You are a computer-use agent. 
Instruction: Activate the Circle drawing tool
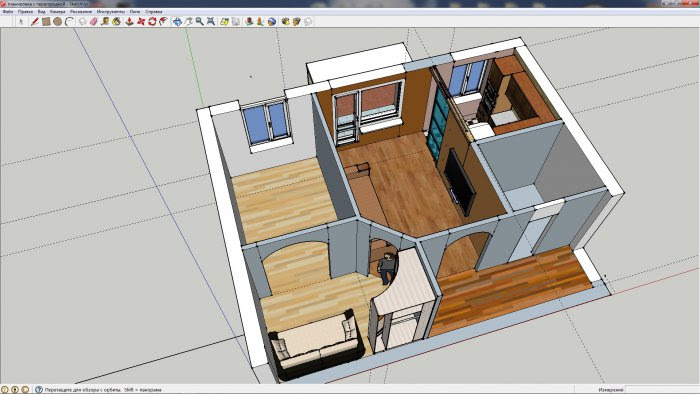click(58, 21)
